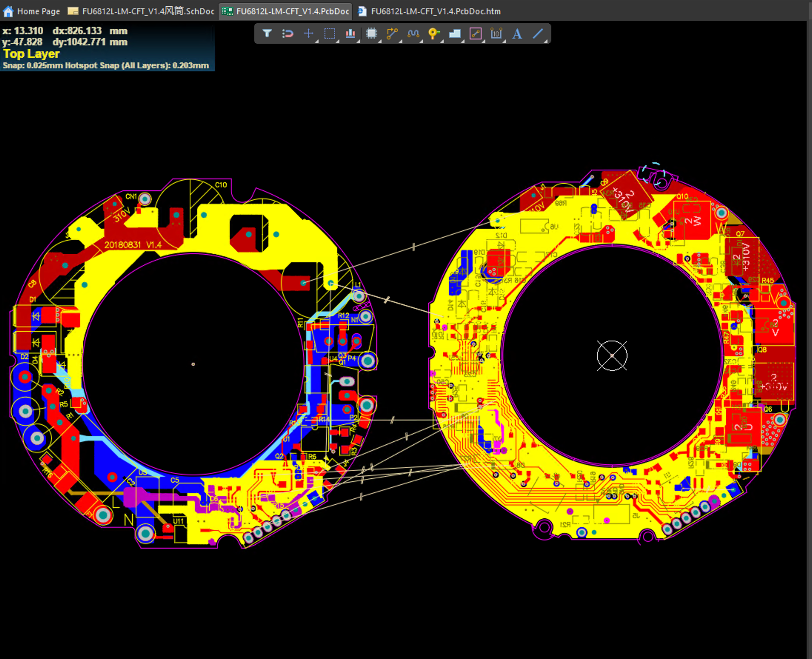The height and width of the screenshot is (659, 812).
Task: Select the Move Objects crosshair tool
Action: [309, 34]
